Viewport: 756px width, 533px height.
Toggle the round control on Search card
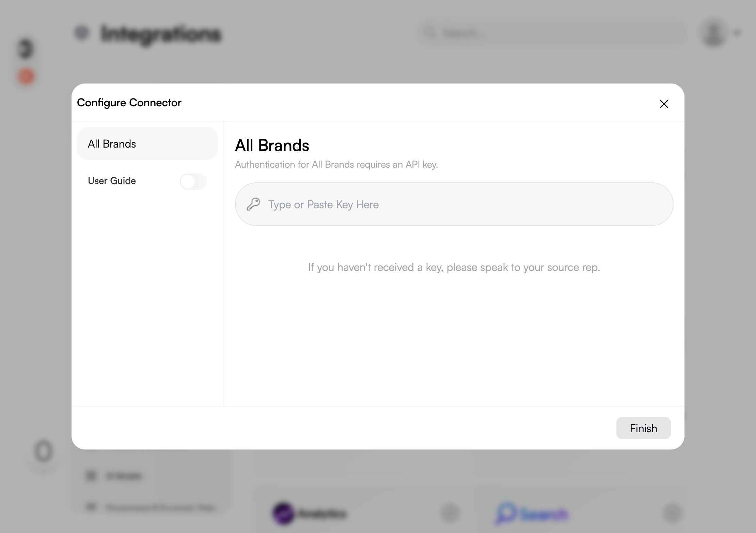coord(672,513)
